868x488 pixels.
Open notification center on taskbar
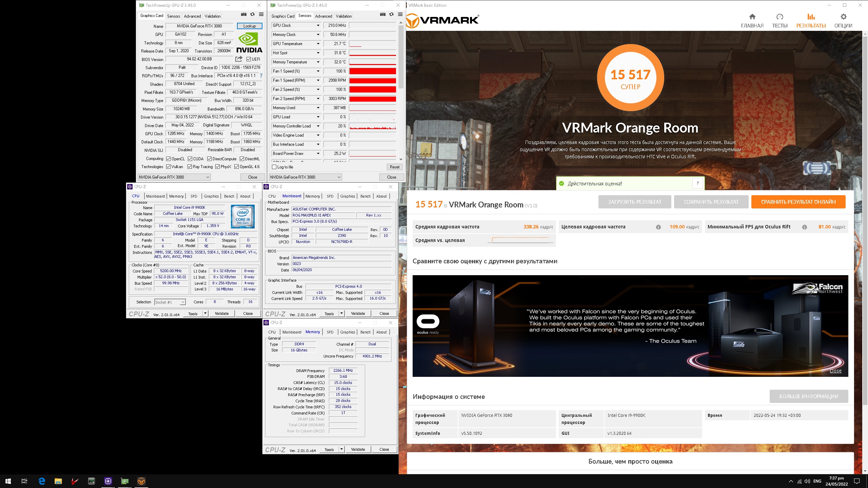pyautogui.click(x=857, y=481)
